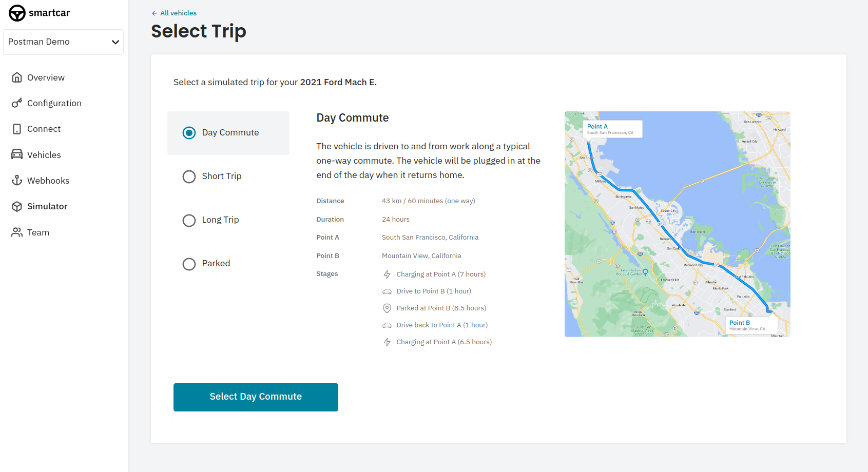The height and width of the screenshot is (472, 868).
Task: Open the Webhooks section
Action: click(x=48, y=181)
